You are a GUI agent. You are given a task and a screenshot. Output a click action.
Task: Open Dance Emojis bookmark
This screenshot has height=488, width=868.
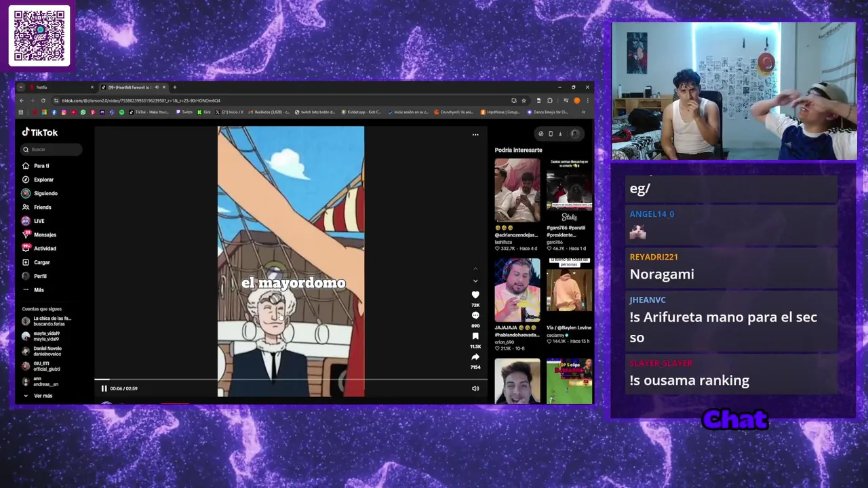point(548,112)
